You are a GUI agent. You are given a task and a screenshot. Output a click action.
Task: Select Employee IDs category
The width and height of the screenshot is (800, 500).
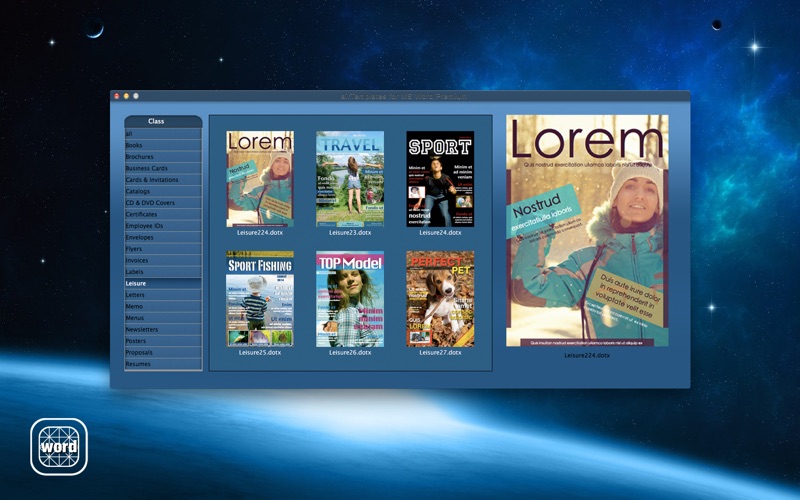163,226
